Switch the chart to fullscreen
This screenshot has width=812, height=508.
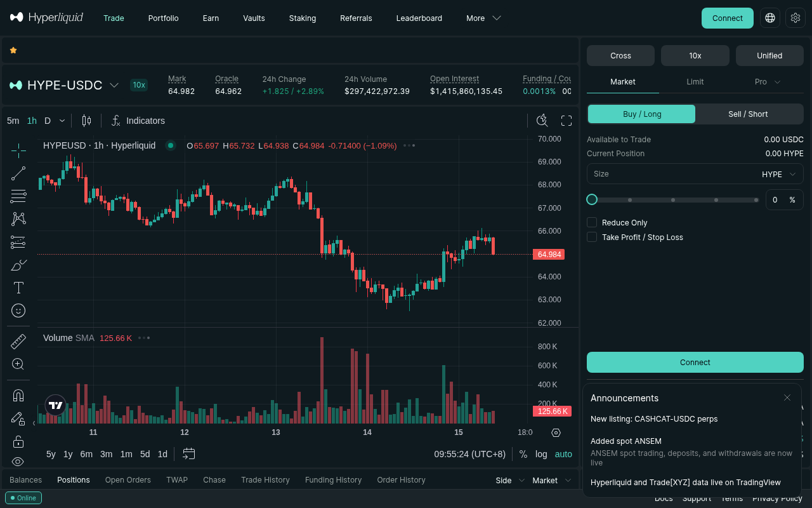coord(566,121)
